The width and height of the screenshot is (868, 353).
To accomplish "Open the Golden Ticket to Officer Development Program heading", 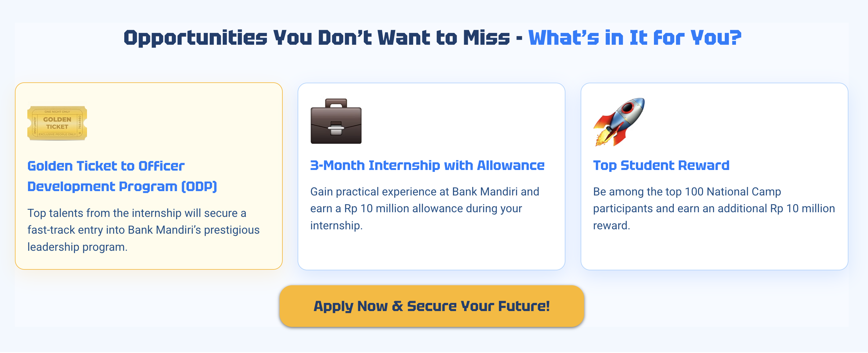I will point(122,176).
